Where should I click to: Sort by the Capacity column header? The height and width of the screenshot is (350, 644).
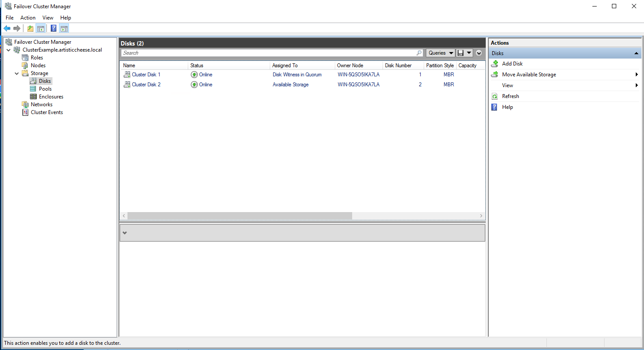(x=470, y=65)
